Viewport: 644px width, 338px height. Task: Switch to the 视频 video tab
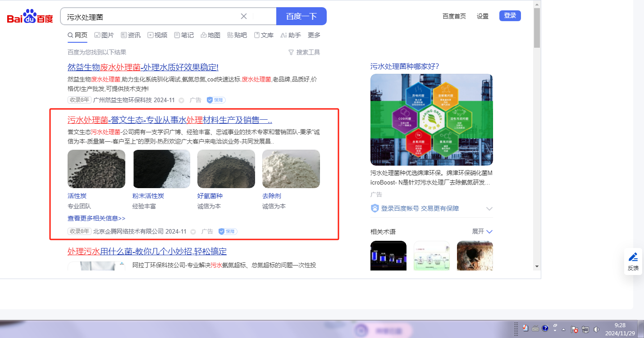pos(157,35)
